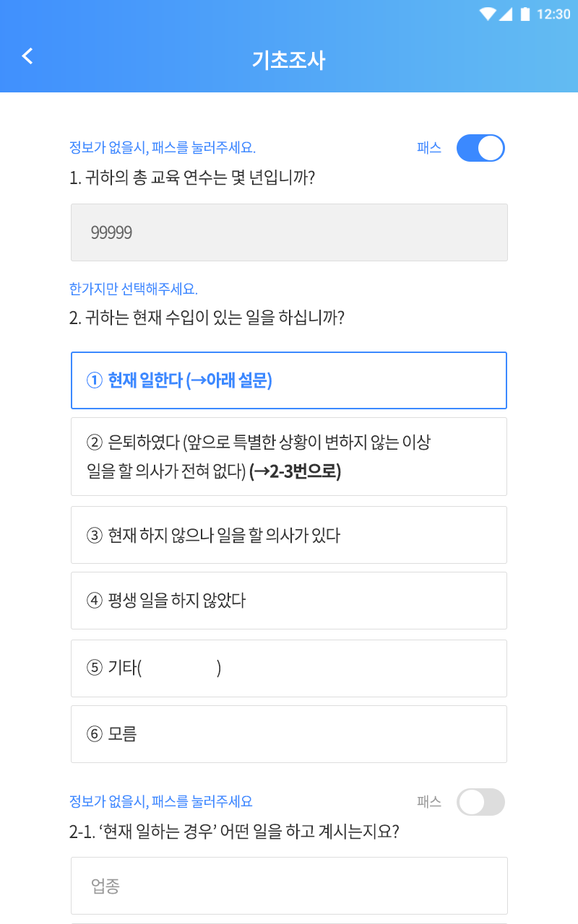Enable the pass toggle for question 2-1
This screenshot has width=578, height=924.
(480, 802)
